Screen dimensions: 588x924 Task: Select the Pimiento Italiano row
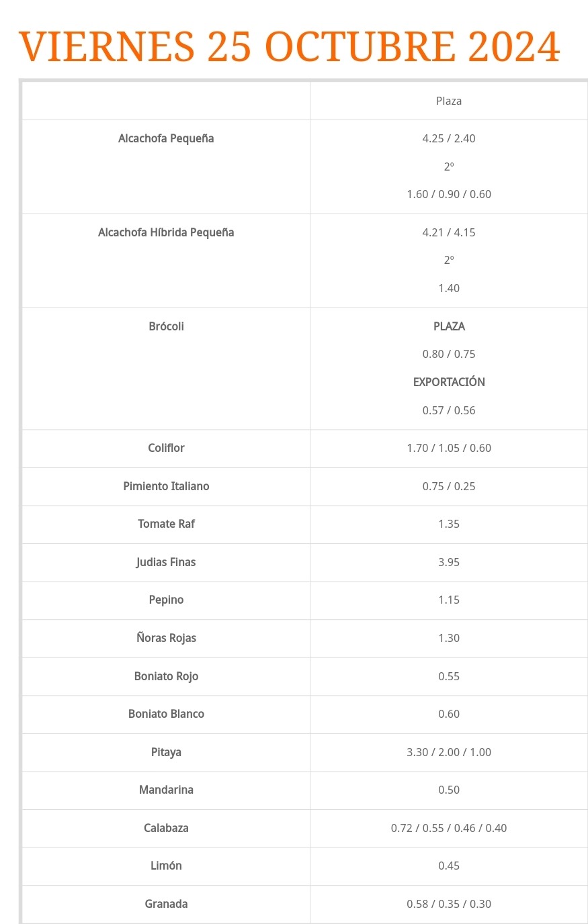[x=305, y=486]
